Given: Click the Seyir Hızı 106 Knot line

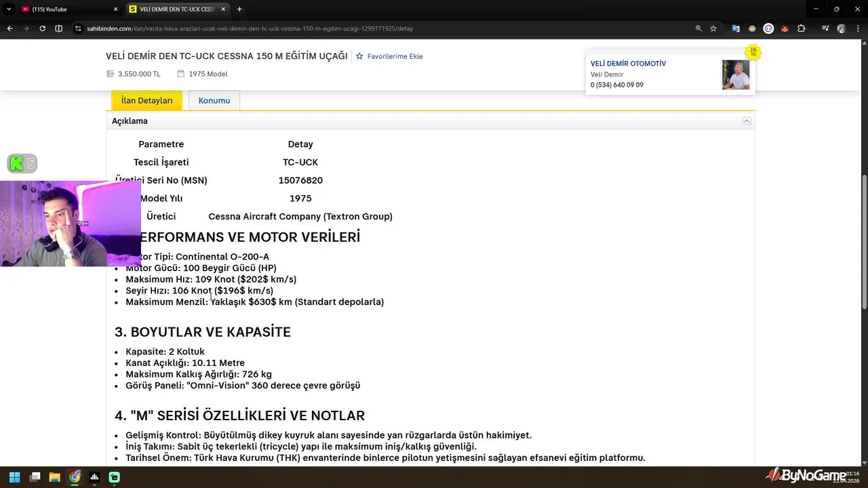Looking at the screenshot, I should 199,291.
